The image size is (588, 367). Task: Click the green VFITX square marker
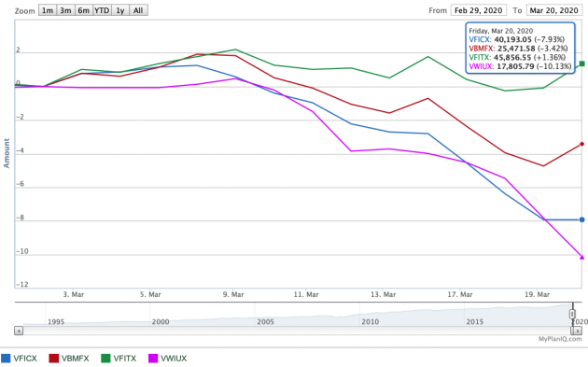(582, 64)
